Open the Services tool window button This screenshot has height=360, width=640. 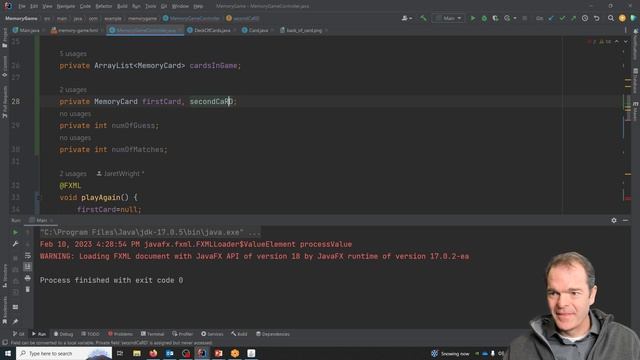212,334
